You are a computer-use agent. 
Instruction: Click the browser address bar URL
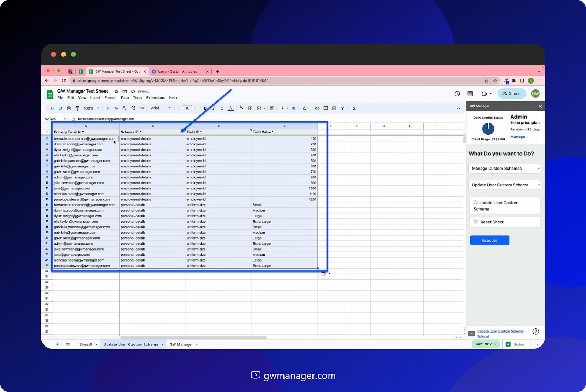(x=173, y=81)
